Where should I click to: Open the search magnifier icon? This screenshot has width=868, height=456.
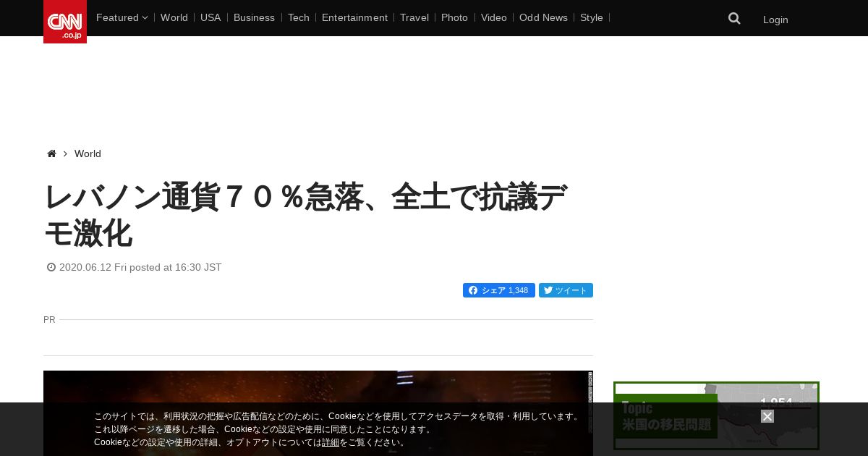click(734, 19)
